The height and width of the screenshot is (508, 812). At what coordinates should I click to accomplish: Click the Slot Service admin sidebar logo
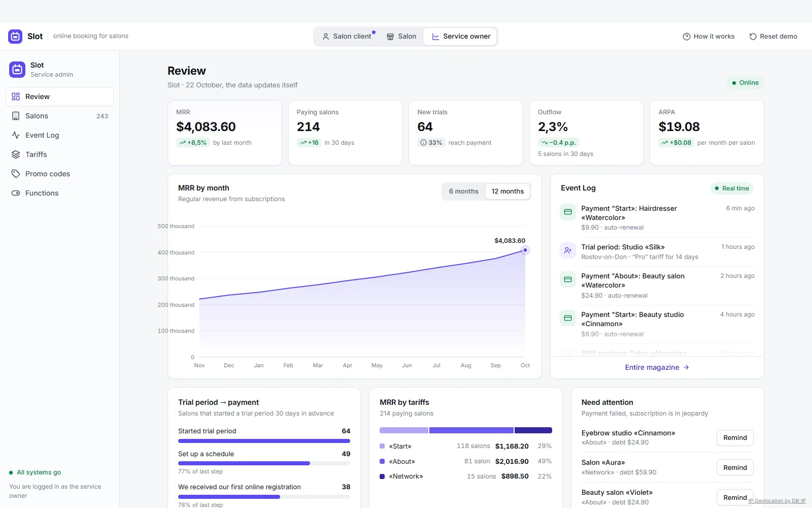pos(17,70)
